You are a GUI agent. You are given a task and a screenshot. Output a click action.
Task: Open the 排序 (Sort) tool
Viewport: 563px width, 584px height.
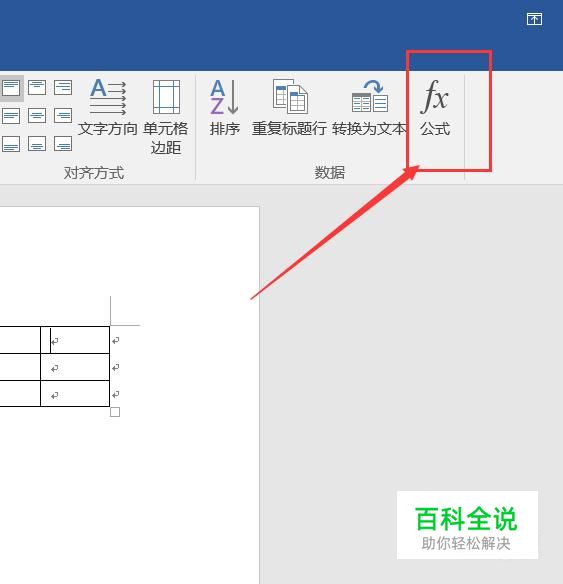point(225,107)
